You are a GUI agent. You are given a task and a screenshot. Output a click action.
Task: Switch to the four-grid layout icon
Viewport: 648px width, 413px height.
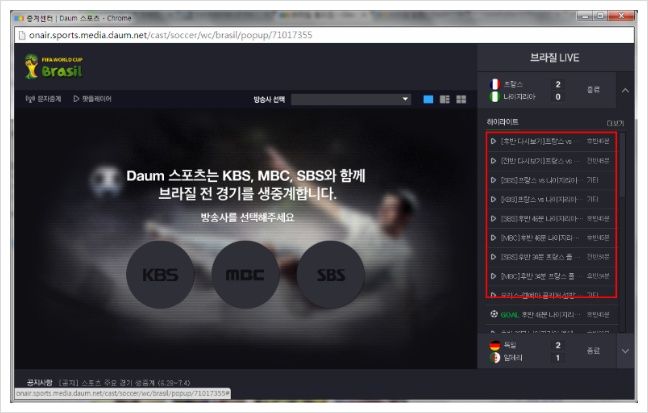click(x=461, y=99)
